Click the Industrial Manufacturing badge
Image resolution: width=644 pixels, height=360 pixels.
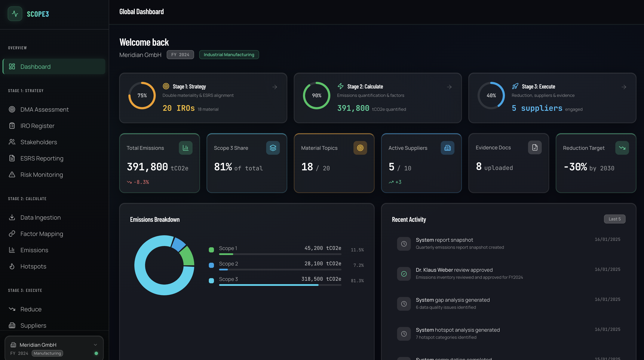tap(229, 55)
